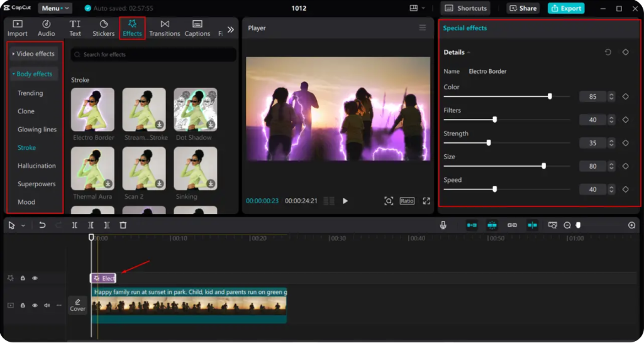This screenshot has width=644, height=343.
Task: Select the Trending subcategory
Action: click(30, 93)
